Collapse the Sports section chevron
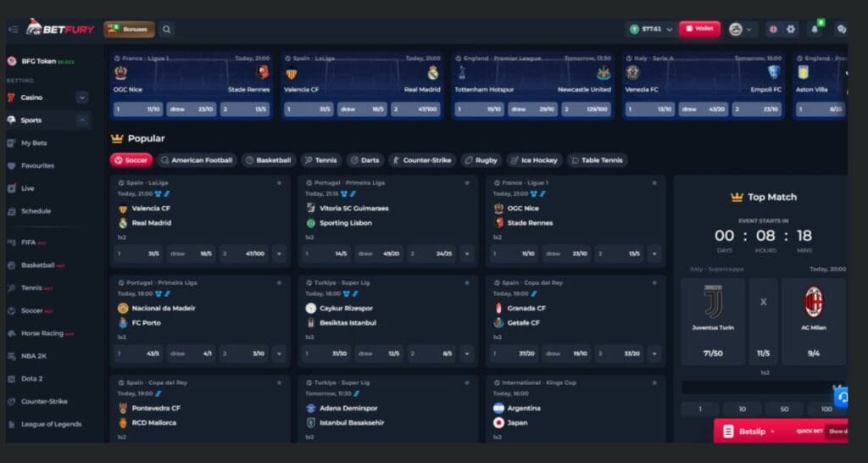This screenshot has width=868, height=463. (82, 120)
